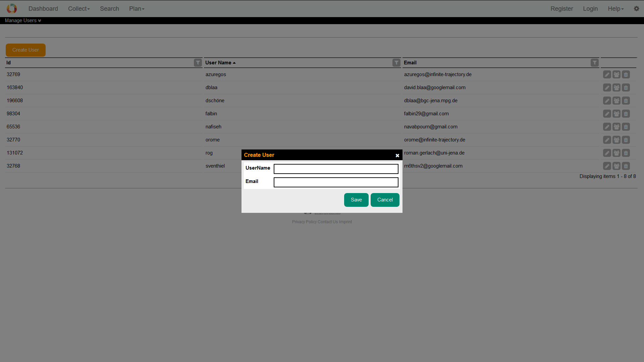Click the Id column header
This screenshot has width=644, height=362.
[8, 63]
